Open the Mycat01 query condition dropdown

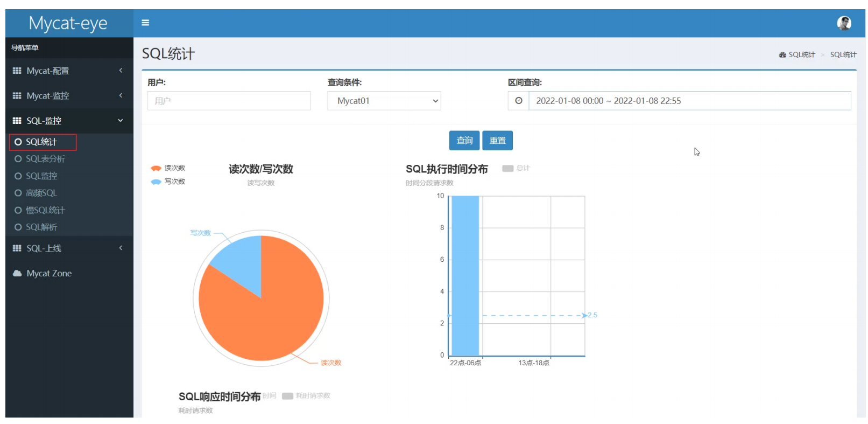pos(384,101)
